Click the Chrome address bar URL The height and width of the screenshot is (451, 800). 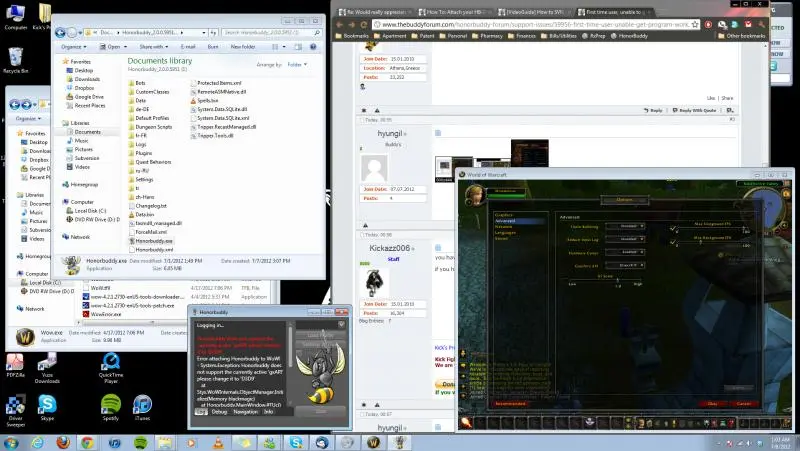point(535,24)
